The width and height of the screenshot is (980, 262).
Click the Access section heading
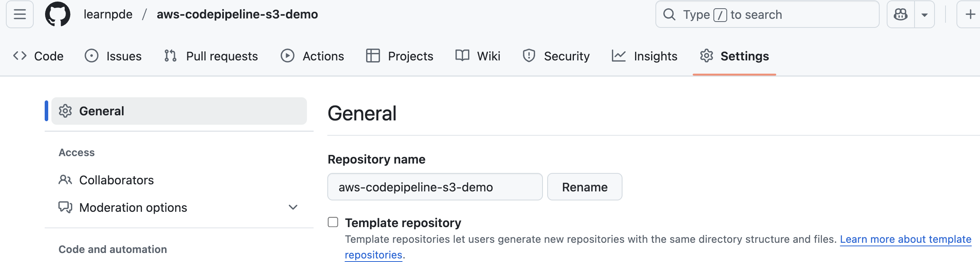pos(77,153)
